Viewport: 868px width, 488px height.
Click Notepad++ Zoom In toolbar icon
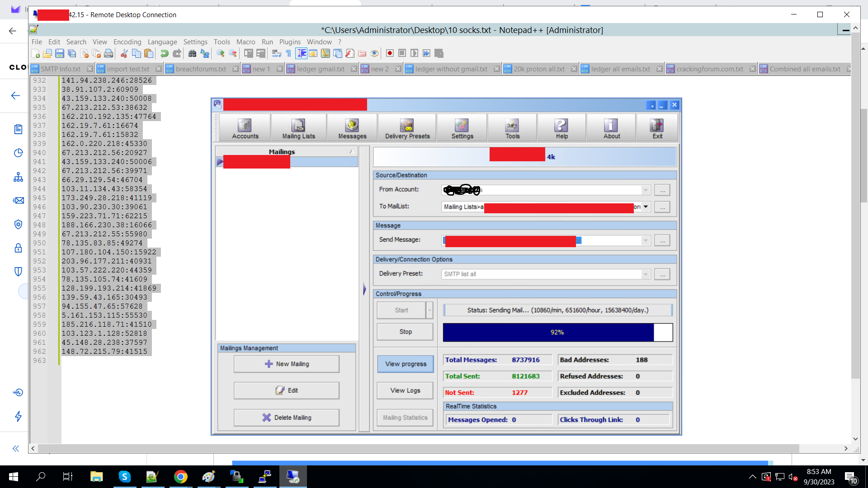(x=220, y=53)
